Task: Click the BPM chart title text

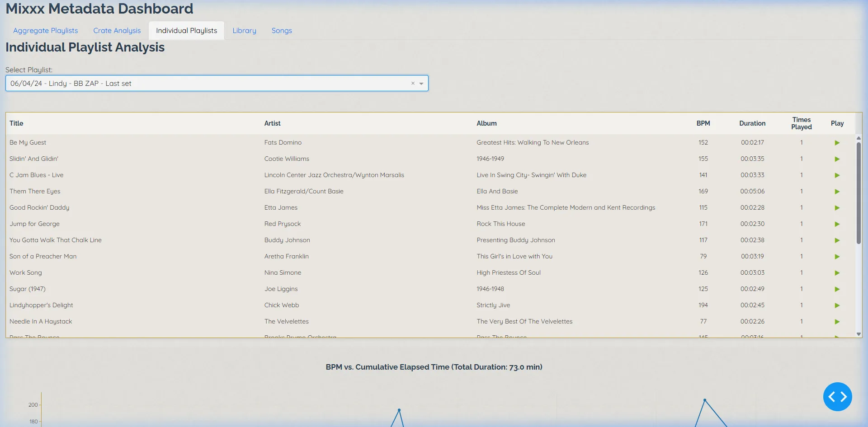Action: pos(434,367)
